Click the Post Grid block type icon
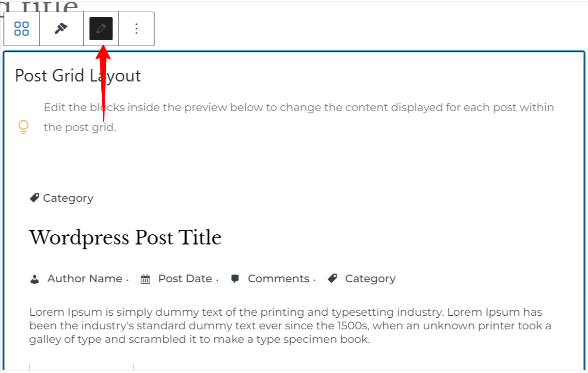Viewport: 588px width, 373px height. (22, 29)
